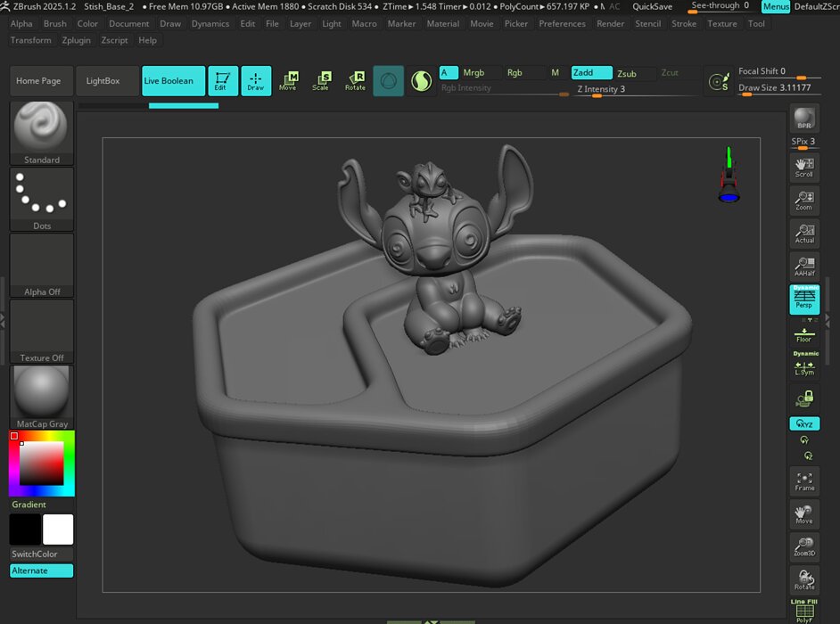Click the Scroll canvas icon
Image resolution: width=840 pixels, height=624 pixels.
tap(804, 167)
